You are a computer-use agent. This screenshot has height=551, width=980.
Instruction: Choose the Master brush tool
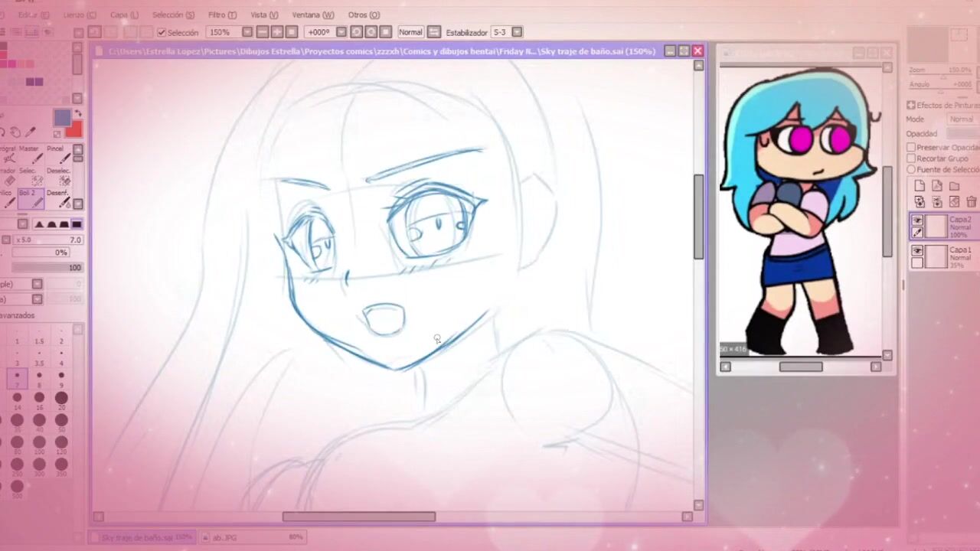pyautogui.click(x=29, y=154)
